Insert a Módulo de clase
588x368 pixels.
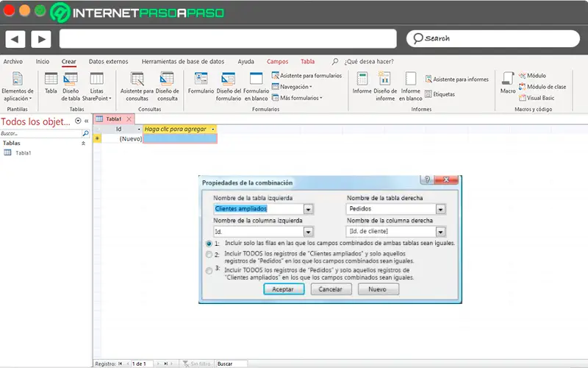[x=542, y=87]
